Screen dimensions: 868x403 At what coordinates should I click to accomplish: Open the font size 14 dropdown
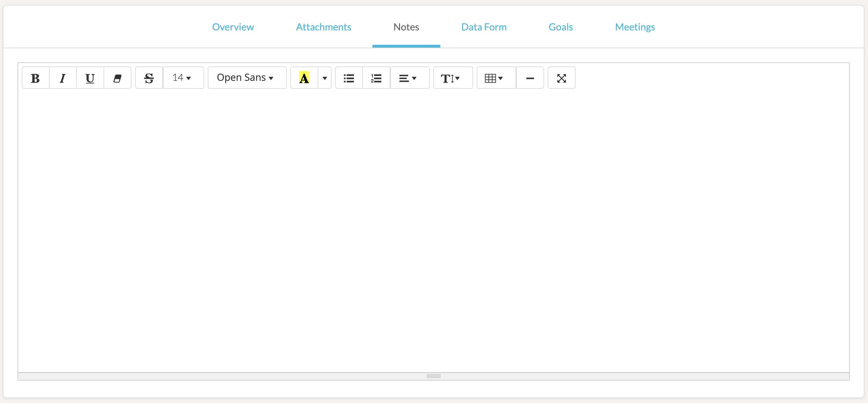click(x=183, y=78)
